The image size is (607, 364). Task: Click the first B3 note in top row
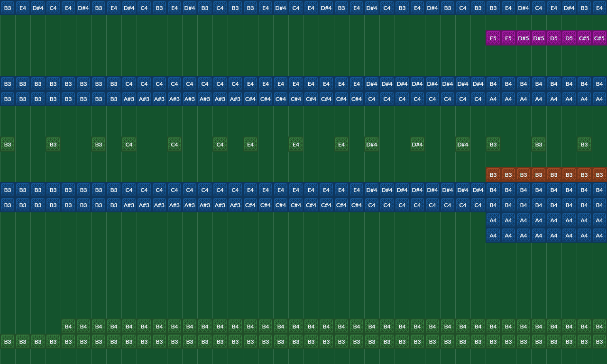8,8
